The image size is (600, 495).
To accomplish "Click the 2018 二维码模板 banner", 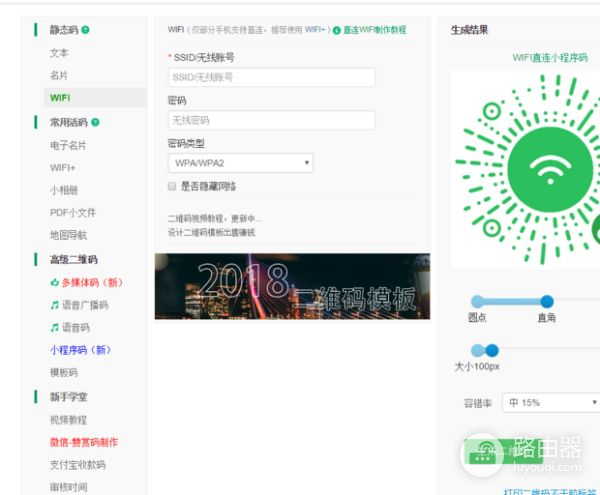I will 292,286.
